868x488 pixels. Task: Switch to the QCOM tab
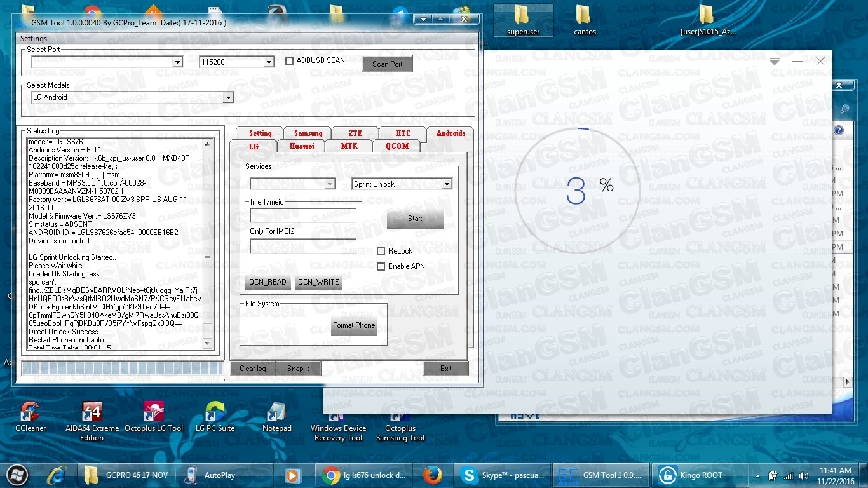point(397,146)
